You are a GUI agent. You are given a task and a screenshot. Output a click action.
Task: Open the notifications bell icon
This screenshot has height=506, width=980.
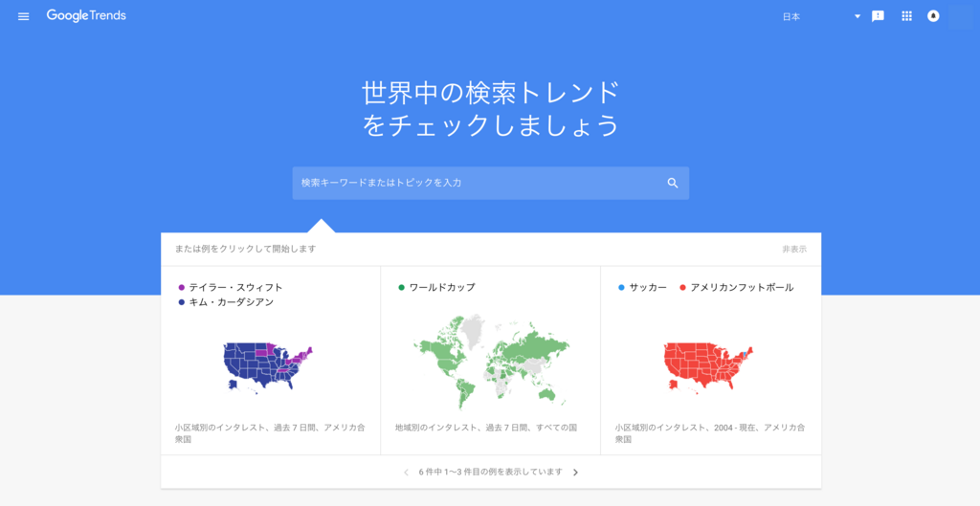[x=933, y=16]
